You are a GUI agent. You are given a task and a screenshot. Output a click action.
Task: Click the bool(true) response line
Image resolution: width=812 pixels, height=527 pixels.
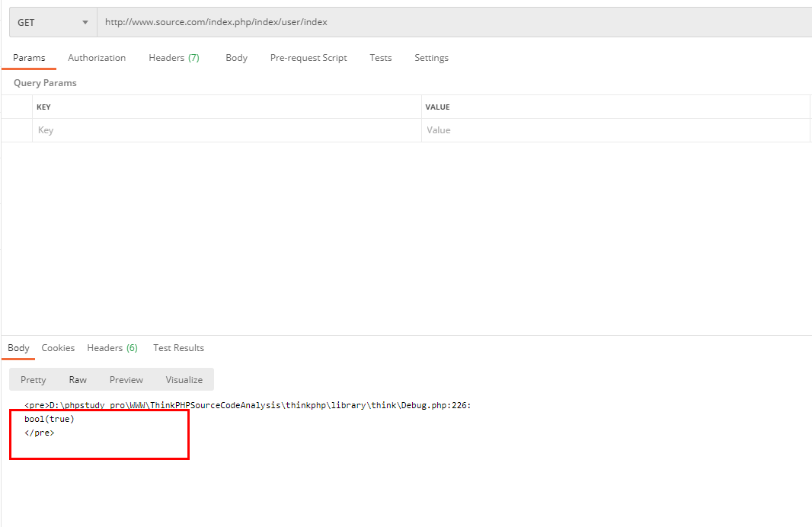point(50,420)
